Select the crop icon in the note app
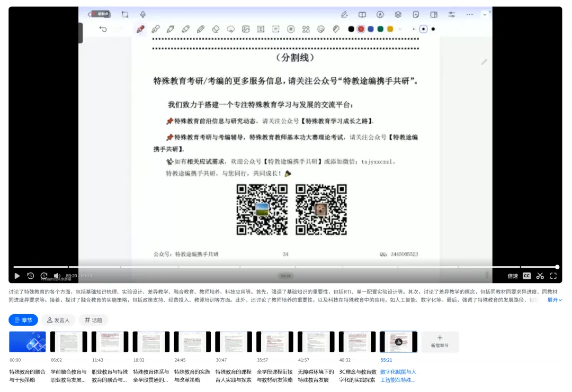572x392 pixels. (125, 14)
